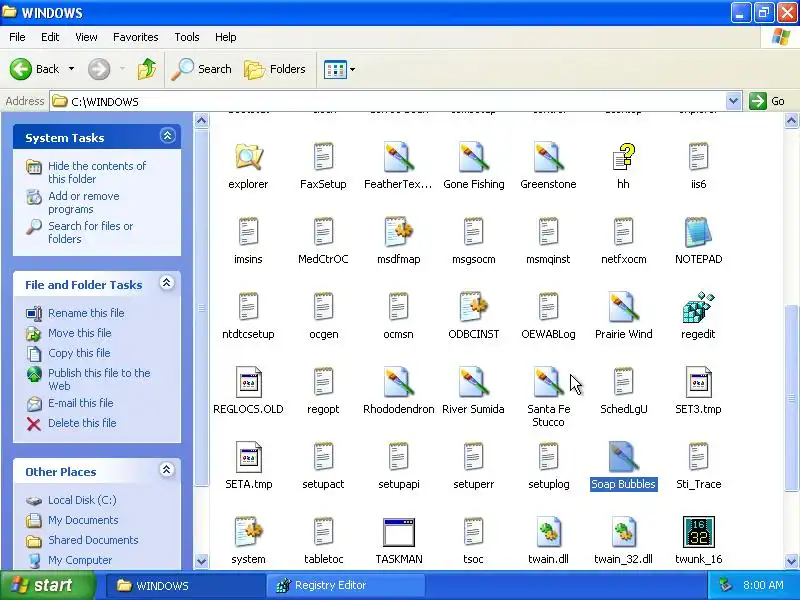
Task: Select the iis6 log file icon
Action: (698, 157)
